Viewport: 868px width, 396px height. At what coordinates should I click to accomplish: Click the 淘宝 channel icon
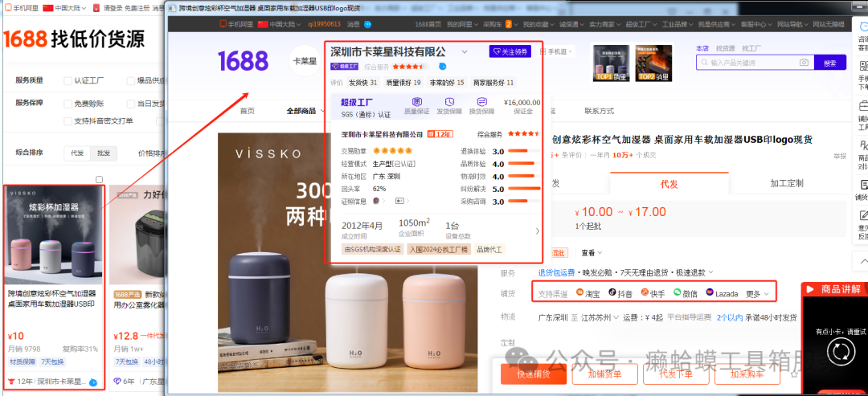click(x=580, y=292)
